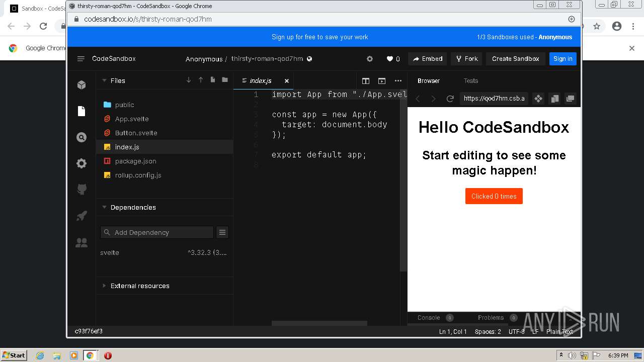Image resolution: width=644 pixels, height=362 pixels.
Task: Click Create Sandbox button
Action: 516,59
